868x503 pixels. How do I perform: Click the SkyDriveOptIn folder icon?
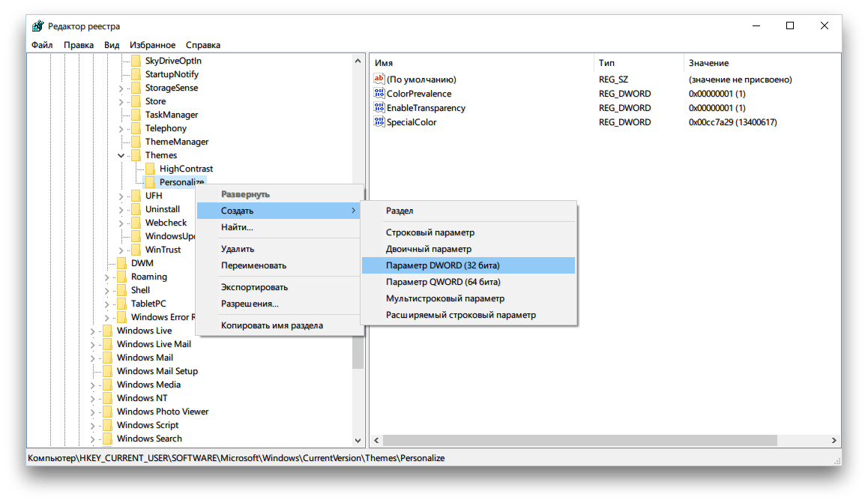coord(136,60)
